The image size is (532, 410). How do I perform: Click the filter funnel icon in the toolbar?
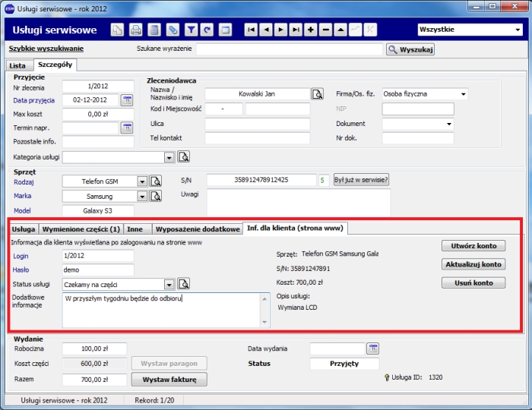[189, 30]
